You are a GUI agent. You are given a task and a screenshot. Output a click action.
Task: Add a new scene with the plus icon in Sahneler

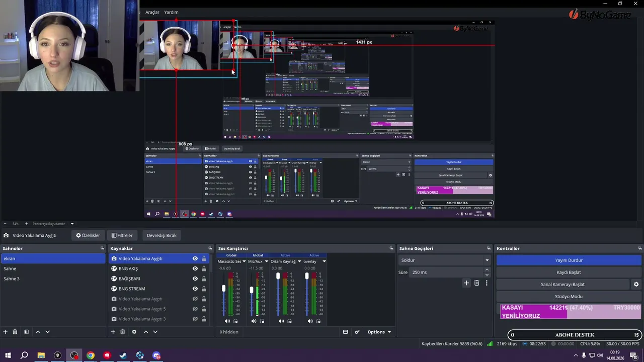point(6,332)
